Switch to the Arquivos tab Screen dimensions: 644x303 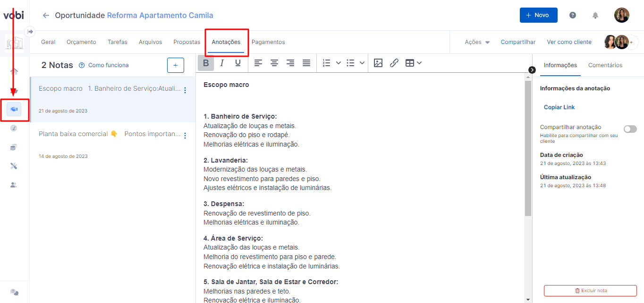[x=150, y=42]
